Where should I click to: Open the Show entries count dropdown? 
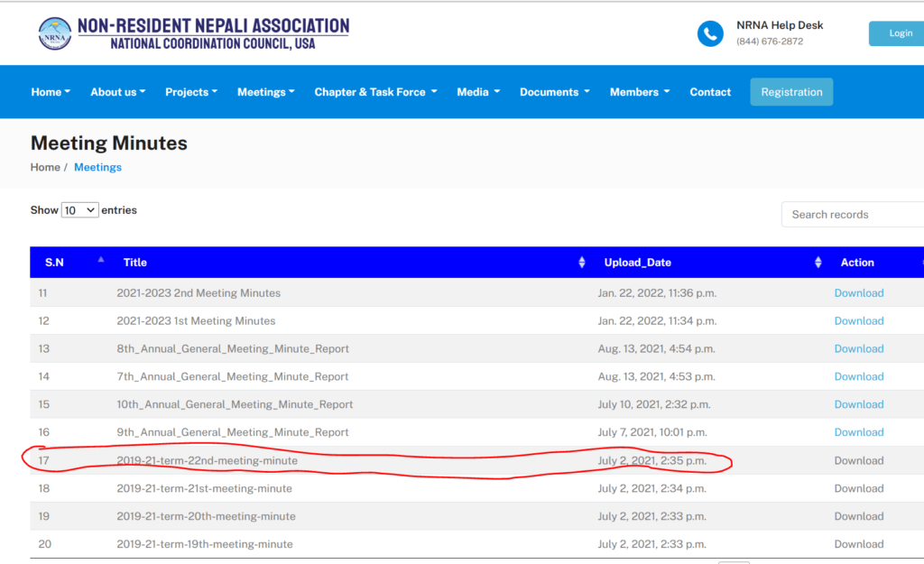coord(79,210)
